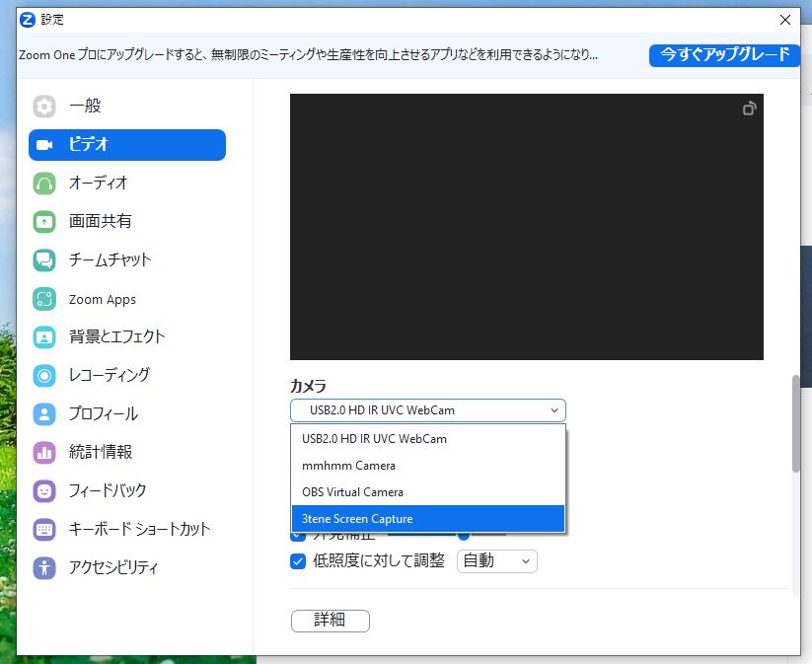Click the フィードバック smiley icon

pyautogui.click(x=44, y=490)
